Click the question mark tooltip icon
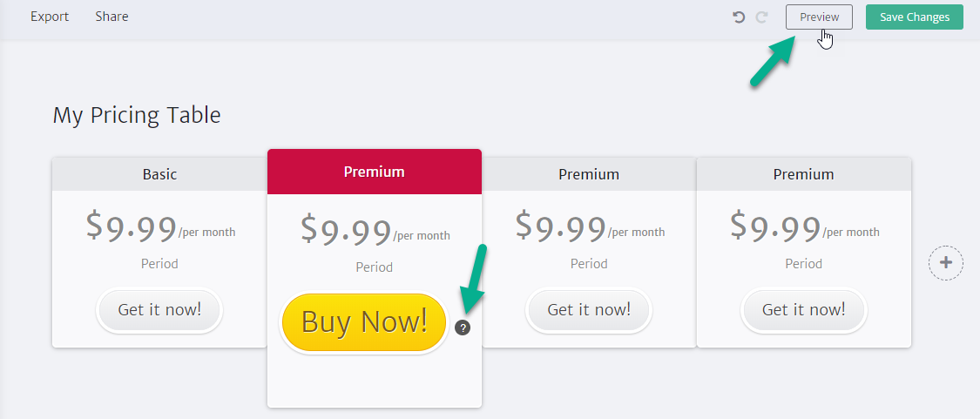Screen dimensions: 980x419 [463, 327]
